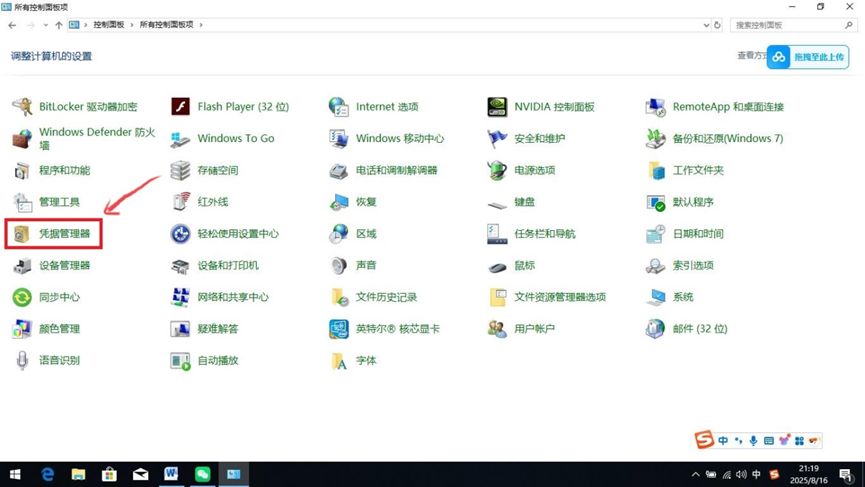Go back with the back arrow
Image resolution: width=865 pixels, height=487 pixels.
(12, 25)
